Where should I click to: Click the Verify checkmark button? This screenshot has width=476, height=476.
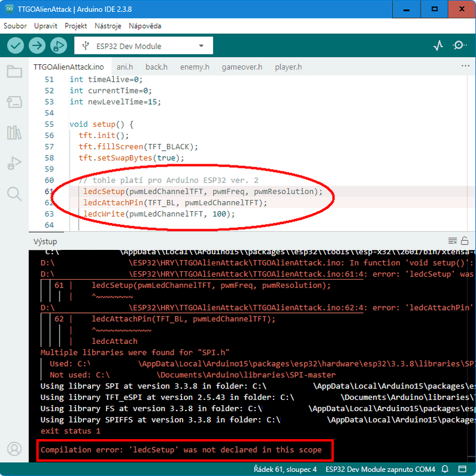[x=15, y=46]
